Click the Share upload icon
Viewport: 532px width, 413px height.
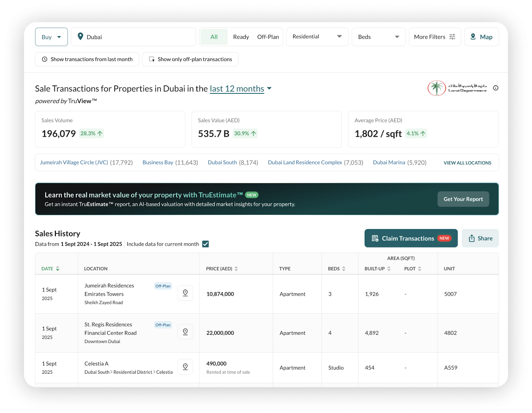point(472,238)
